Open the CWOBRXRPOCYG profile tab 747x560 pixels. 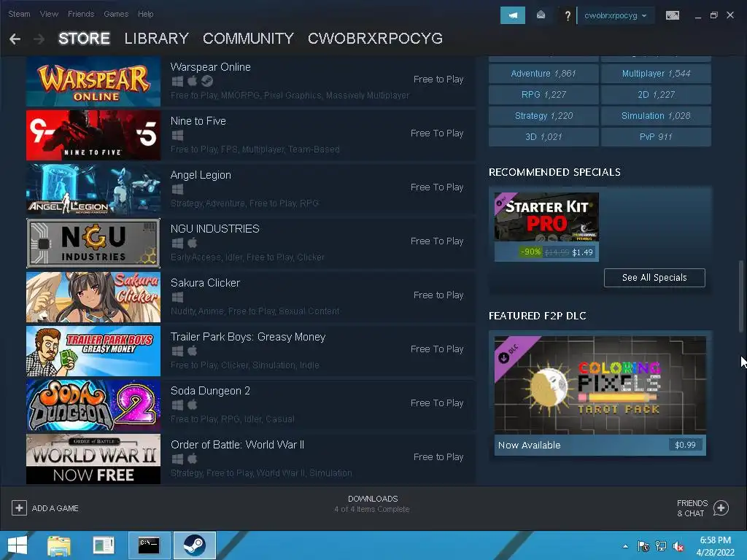click(376, 39)
